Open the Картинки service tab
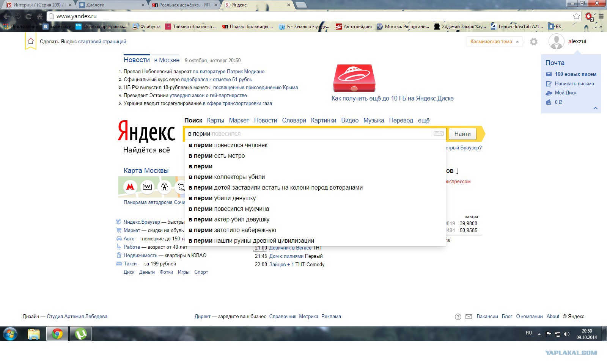The width and height of the screenshot is (607, 364). [324, 120]
